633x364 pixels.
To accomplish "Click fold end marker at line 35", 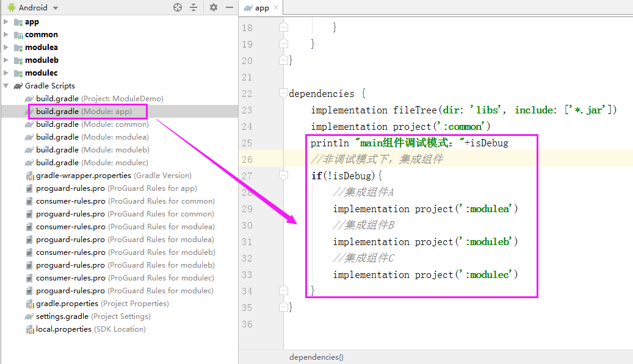I will click(283, 307).
